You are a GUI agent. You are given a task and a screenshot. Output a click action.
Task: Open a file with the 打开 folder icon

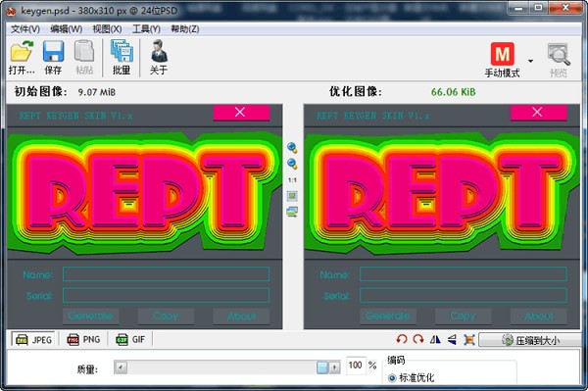pos(22,57)
